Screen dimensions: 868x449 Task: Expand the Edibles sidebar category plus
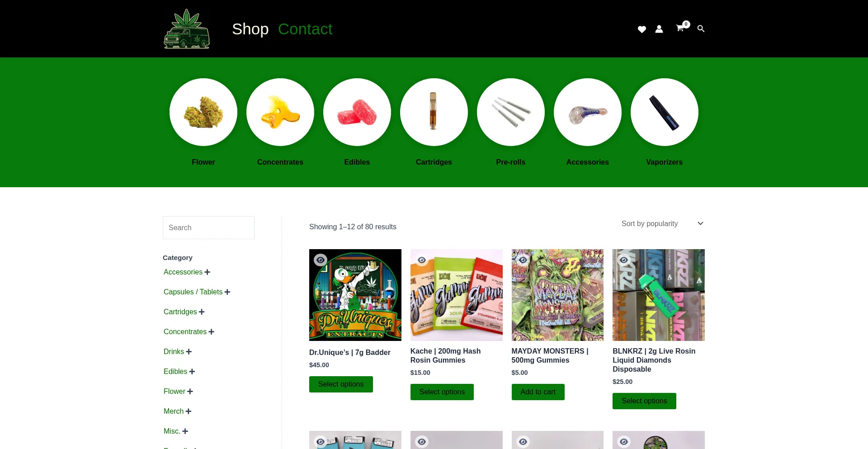pos(192,372)
